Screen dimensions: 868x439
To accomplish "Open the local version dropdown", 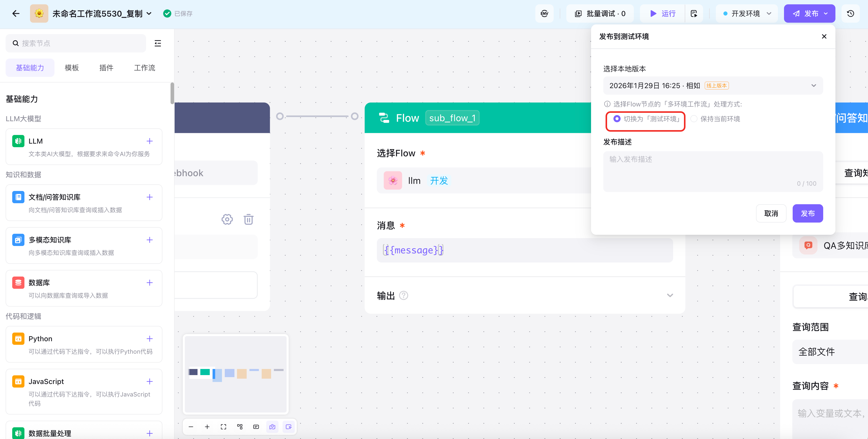I will [x=713, y=86].
